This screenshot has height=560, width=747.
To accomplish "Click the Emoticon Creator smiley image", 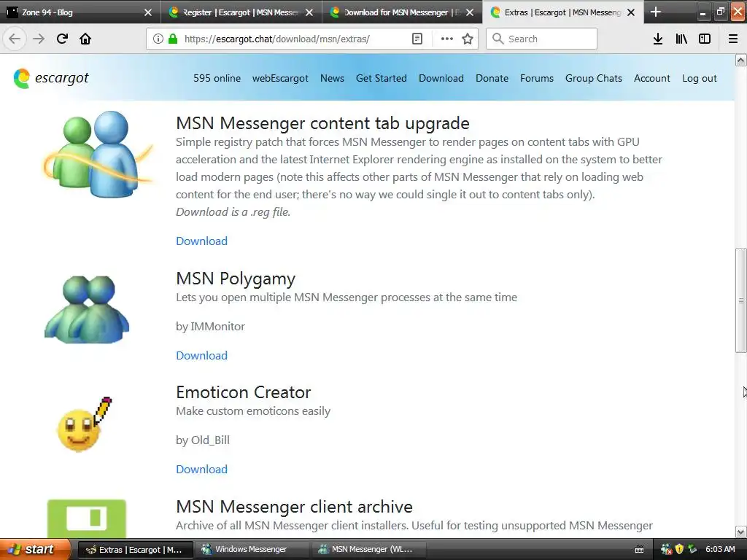I will [x=85, y=424].
